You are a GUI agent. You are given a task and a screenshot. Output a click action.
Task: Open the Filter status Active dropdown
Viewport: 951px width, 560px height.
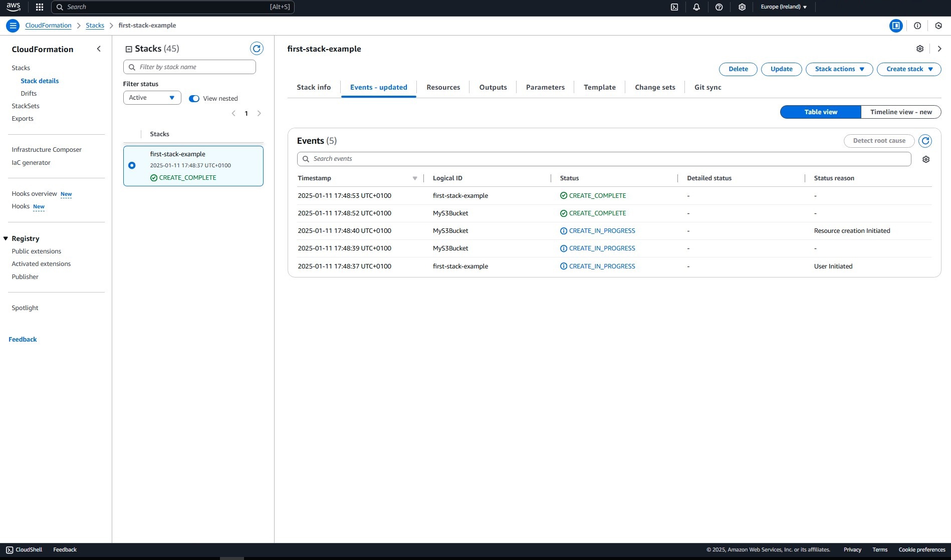[152, 98]
